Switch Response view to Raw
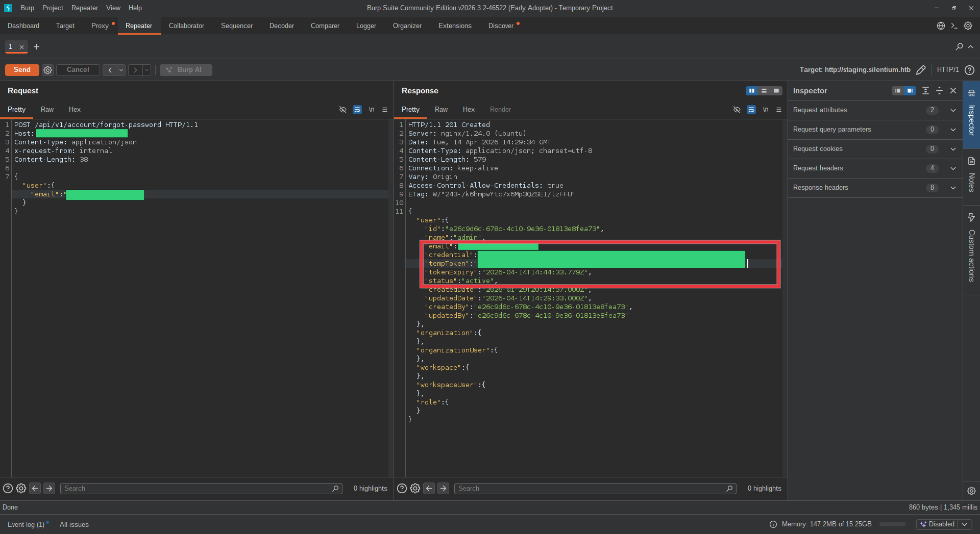The height and width of the screenshot is (534, 980). tap(441, 110)
